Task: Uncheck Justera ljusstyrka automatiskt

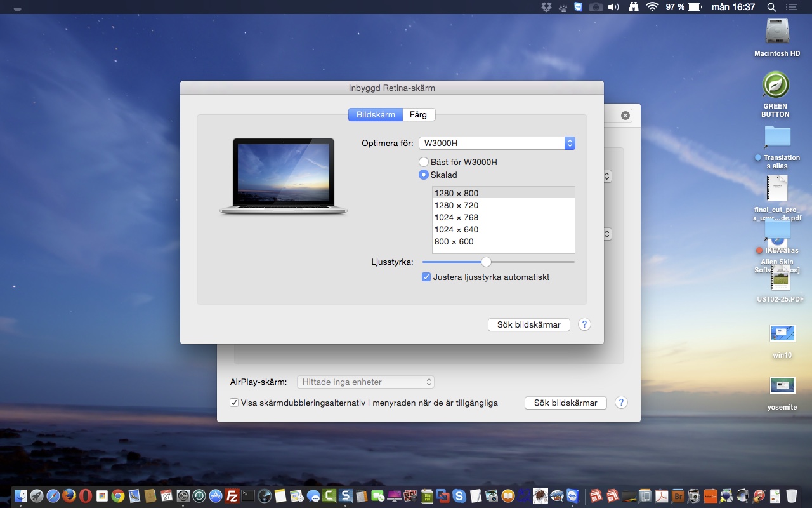Action: point(426,277)
